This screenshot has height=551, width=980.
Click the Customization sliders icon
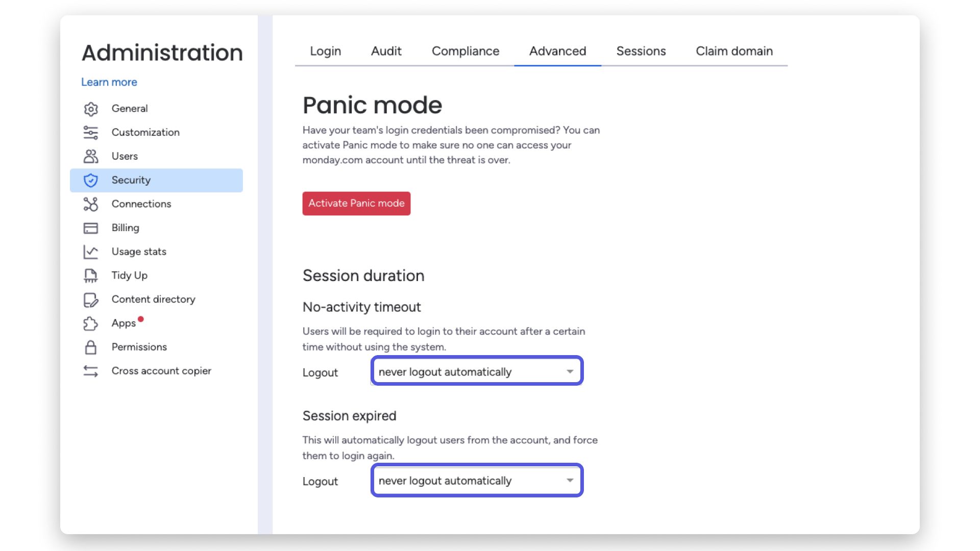click(91, 133)
